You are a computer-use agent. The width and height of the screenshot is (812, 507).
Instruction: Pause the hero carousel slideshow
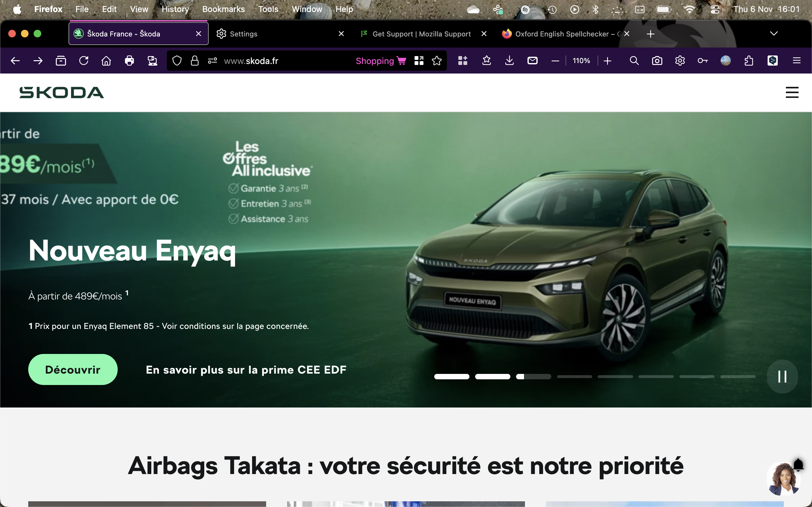[x=782, y=376]
